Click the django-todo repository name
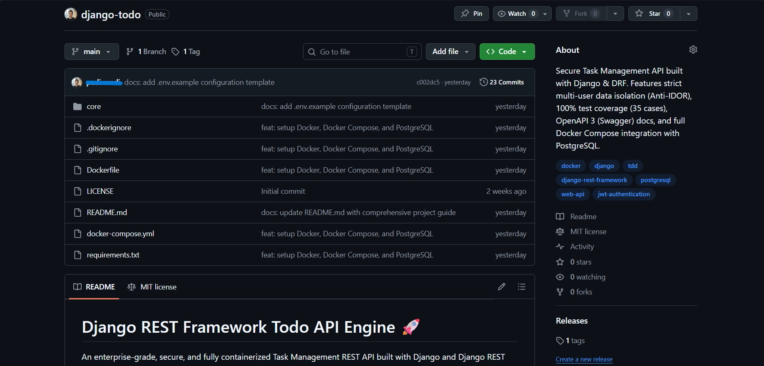 (x=111, y=15)
